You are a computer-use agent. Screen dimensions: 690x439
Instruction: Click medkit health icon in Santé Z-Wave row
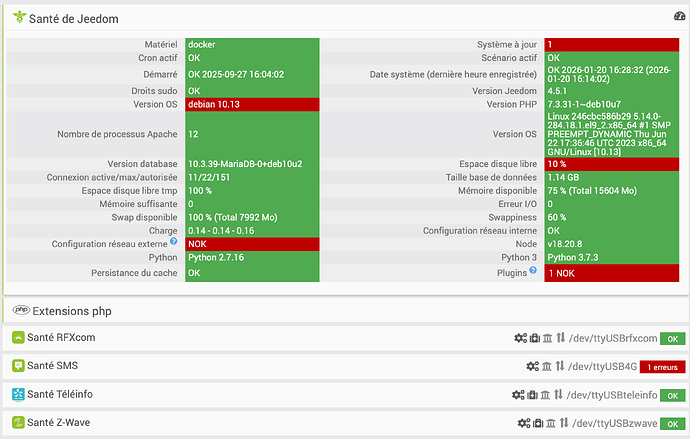538,423
